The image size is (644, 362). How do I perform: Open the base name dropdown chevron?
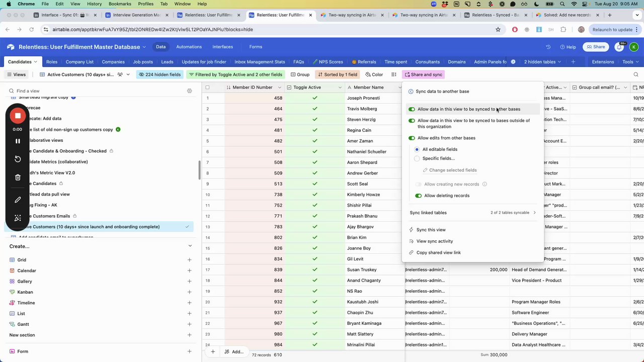[x=144, y=47]
